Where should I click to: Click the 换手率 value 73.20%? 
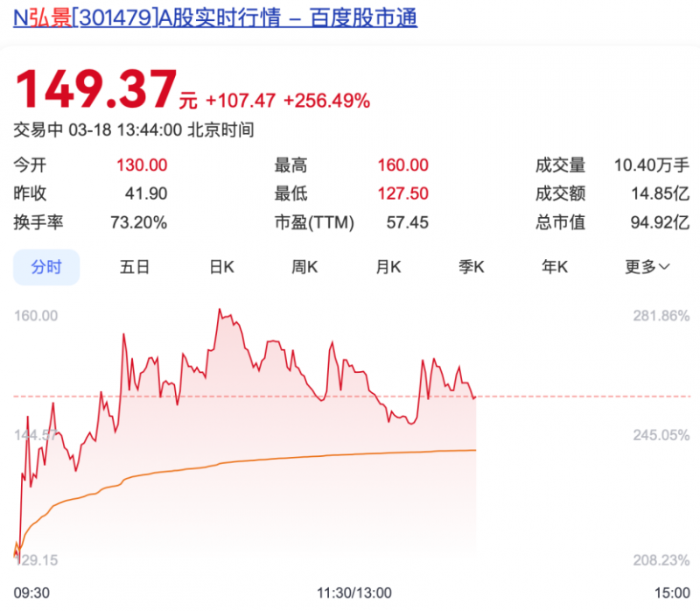138,222
